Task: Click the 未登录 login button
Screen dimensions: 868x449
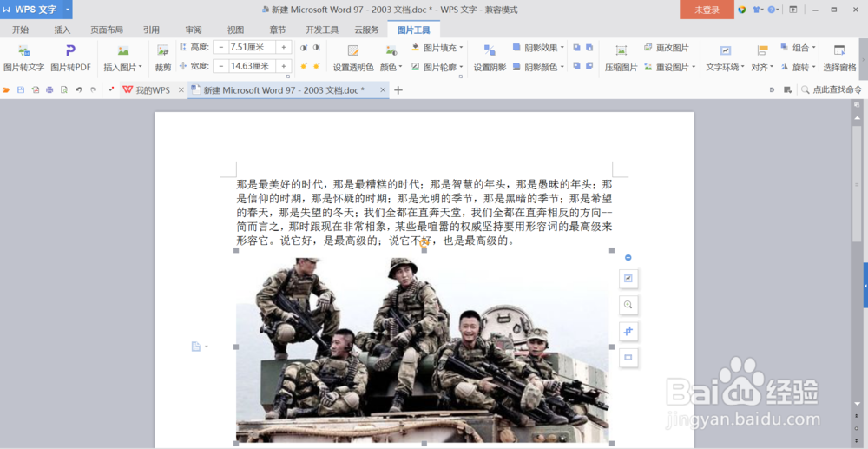Action: (707, 10)
